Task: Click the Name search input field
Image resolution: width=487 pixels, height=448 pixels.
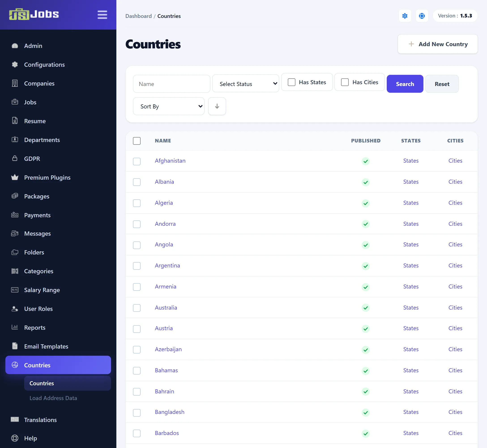Action: tap(172, 84)
